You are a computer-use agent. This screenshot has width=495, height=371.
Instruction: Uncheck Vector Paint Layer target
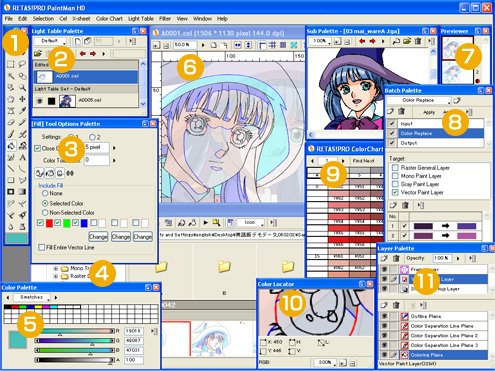tap(395, 192)
